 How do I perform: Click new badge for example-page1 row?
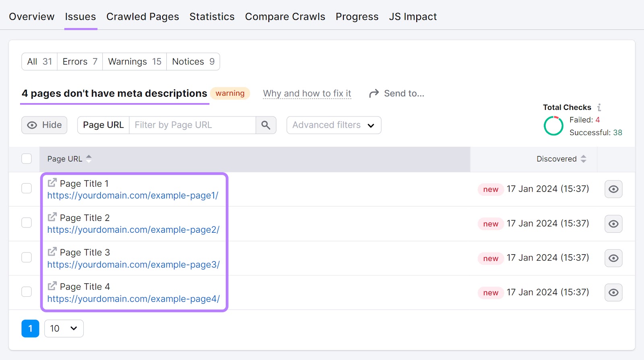pyautogui.click(x=491, y=189)
